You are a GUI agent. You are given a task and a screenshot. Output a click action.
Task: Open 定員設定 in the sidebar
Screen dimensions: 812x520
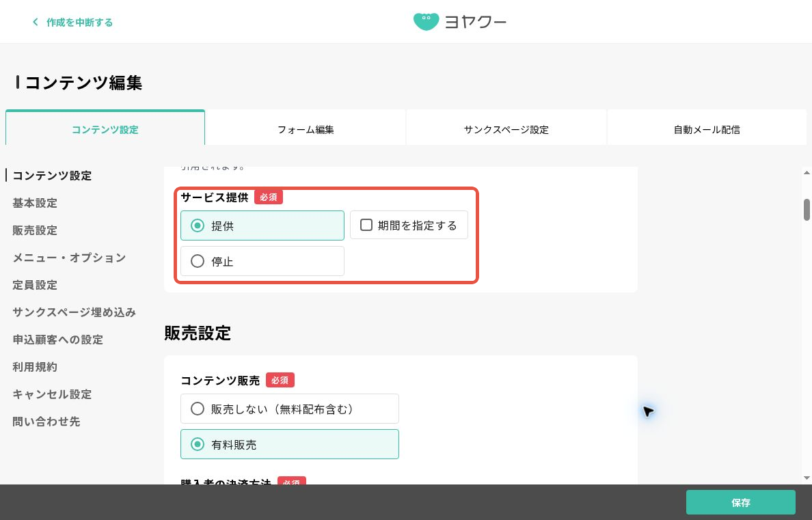coord(35,285)
